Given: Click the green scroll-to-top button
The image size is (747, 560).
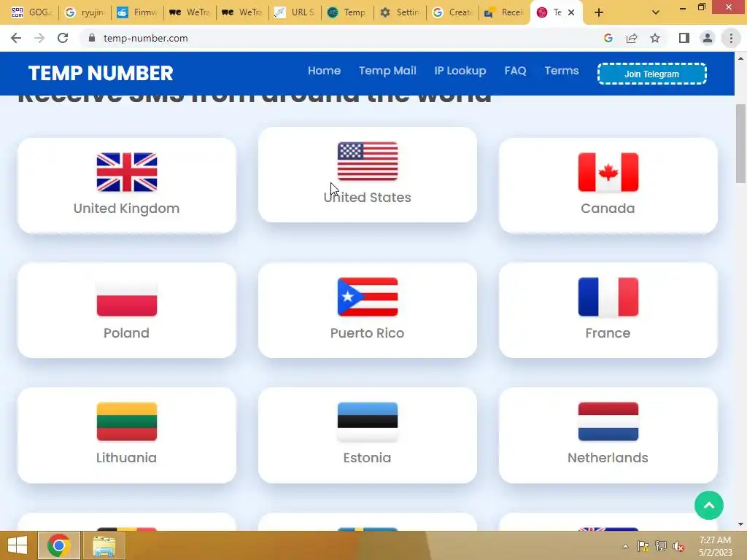Looking at the screenshot, I should pyautogui.click(x=709, y=505).
